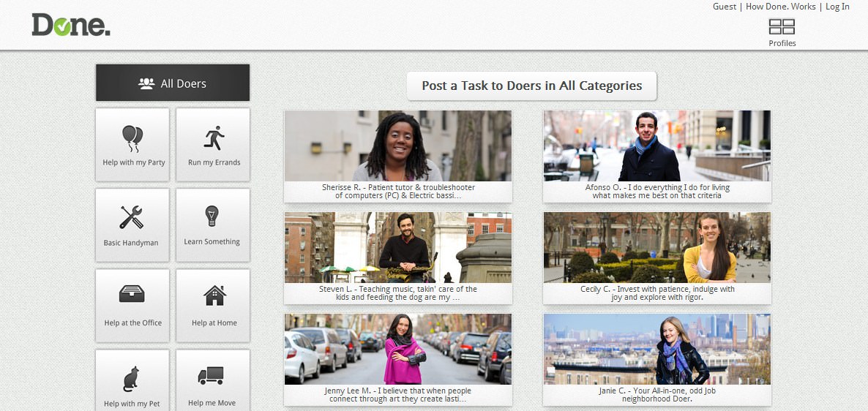Open Jenny Lee M. profile photo
Screen dimensions: 868x411
(398, 349)
